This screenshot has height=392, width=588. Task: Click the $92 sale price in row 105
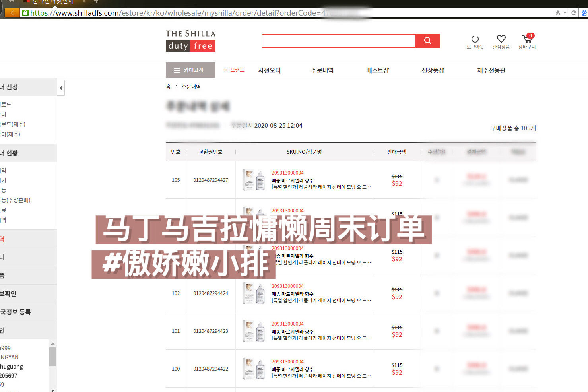click(x=397, y=184)
